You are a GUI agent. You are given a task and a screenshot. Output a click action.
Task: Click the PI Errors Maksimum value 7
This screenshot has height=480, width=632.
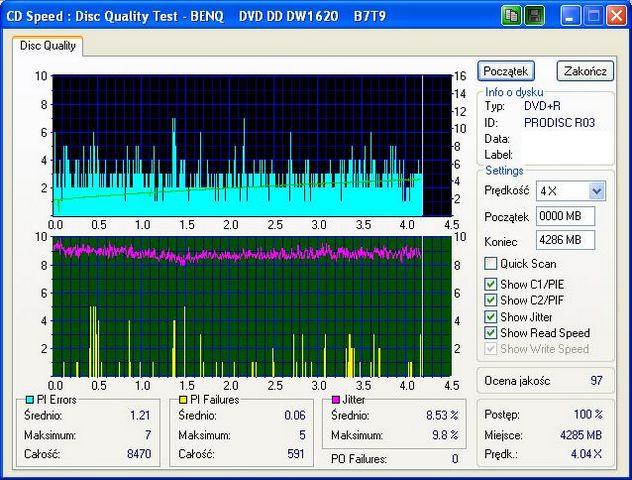click(x=148, y=435)
